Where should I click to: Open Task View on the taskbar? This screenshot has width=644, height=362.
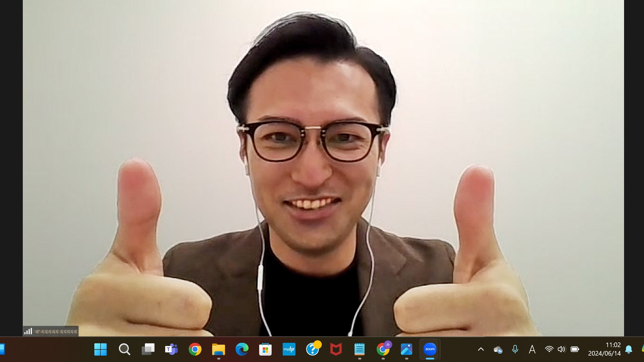148,349
